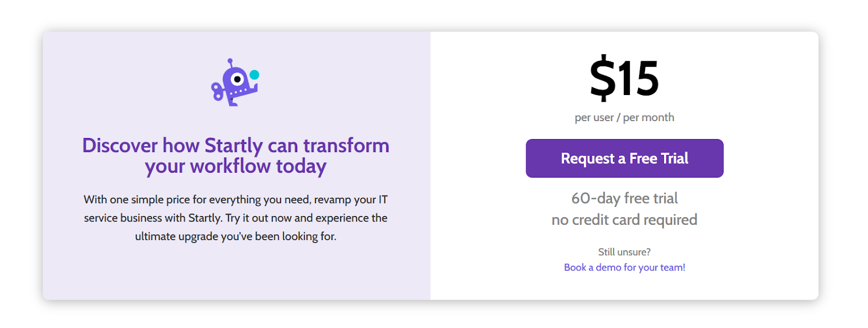Select the 'per user / per month' text
Screen dimensions: 868x328
(x=624, y=117)
